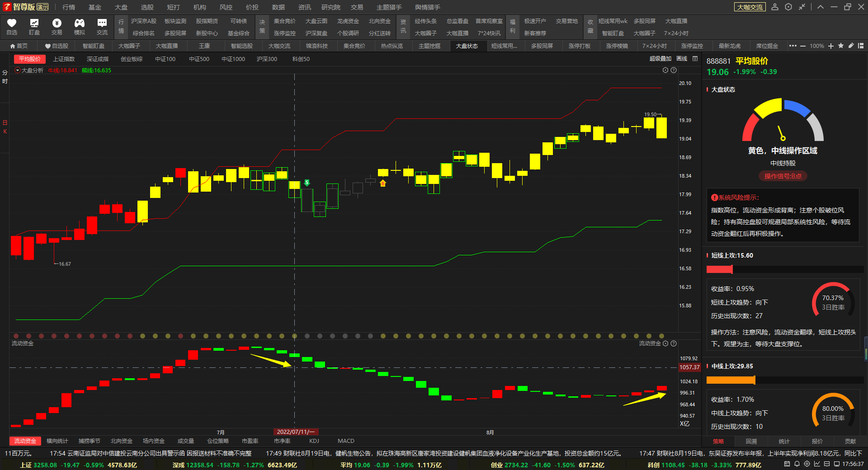
Task: Click the orange 中线上攻 progress bar
Action: tap(731, 380)
